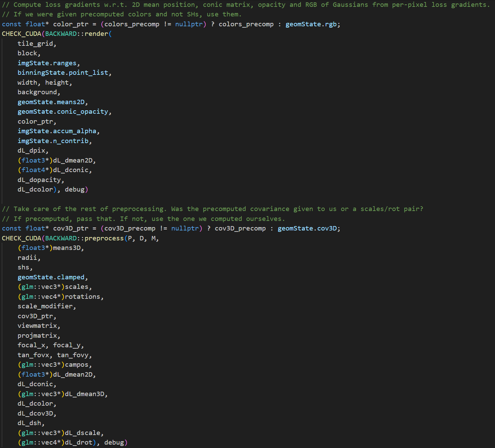
Task: Click the dL_dmean3D argument
Action: coord(85,394)
